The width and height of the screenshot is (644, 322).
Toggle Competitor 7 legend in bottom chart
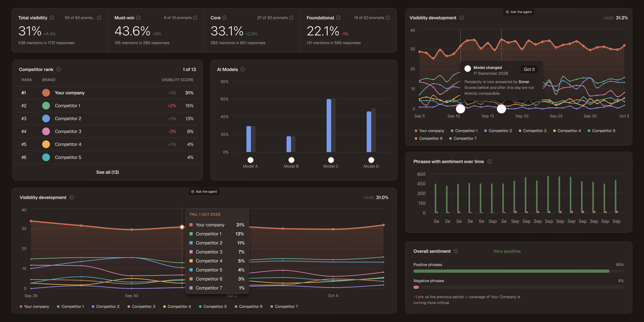(x=284, y=307)
